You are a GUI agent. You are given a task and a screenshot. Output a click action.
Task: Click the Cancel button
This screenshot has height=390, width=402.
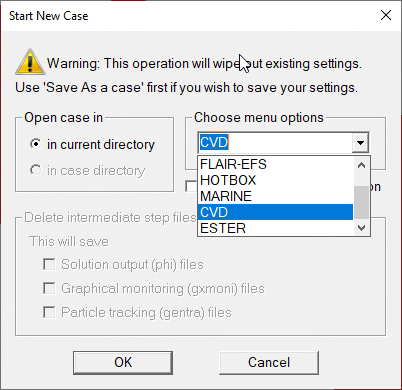269,363
